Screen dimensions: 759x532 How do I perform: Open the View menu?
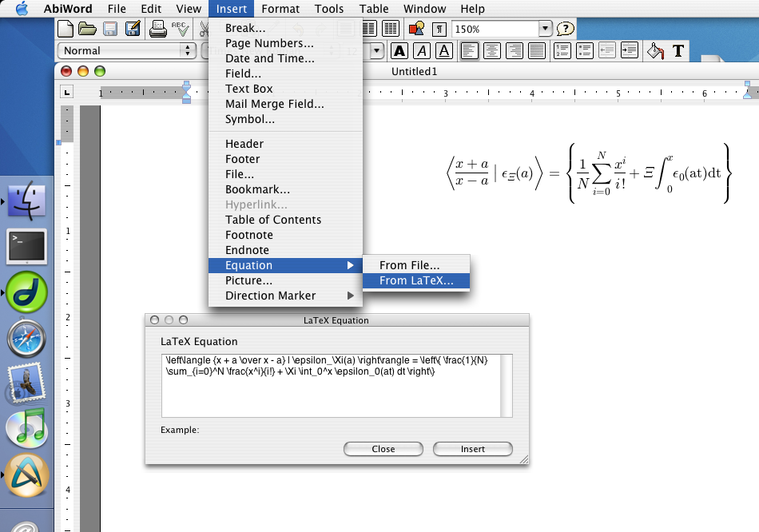(189, 9)
